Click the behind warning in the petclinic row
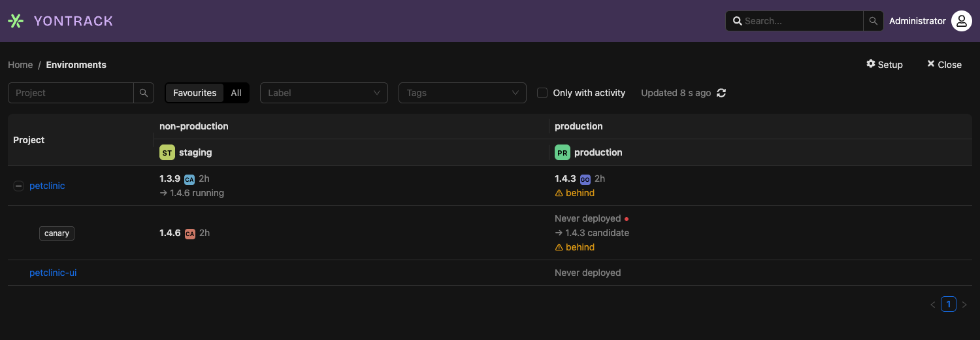This screenshot has height=340, width=980. (x=575, y=193)
